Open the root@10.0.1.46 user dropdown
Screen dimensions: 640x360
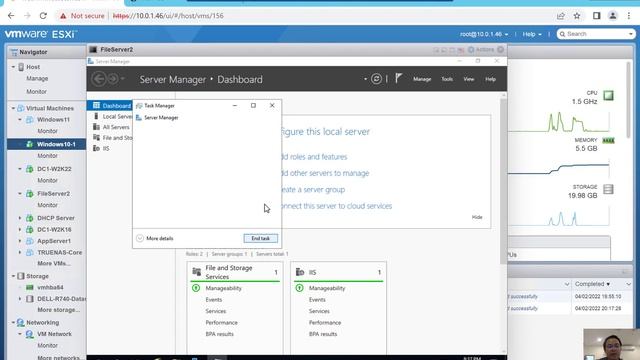coord(484,34)
